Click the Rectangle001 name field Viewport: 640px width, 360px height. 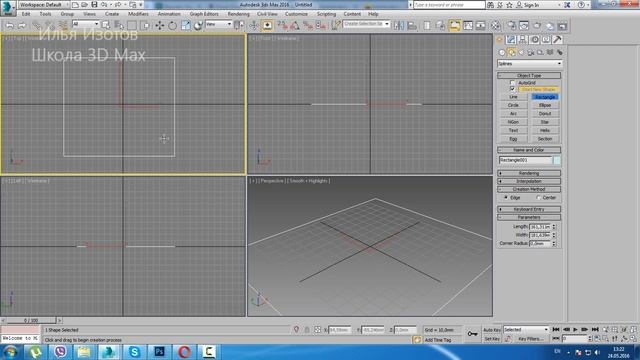[525, 160]
